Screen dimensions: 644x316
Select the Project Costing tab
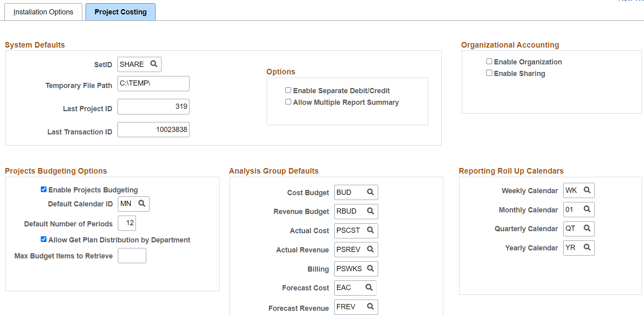click(x=120, y=12)
